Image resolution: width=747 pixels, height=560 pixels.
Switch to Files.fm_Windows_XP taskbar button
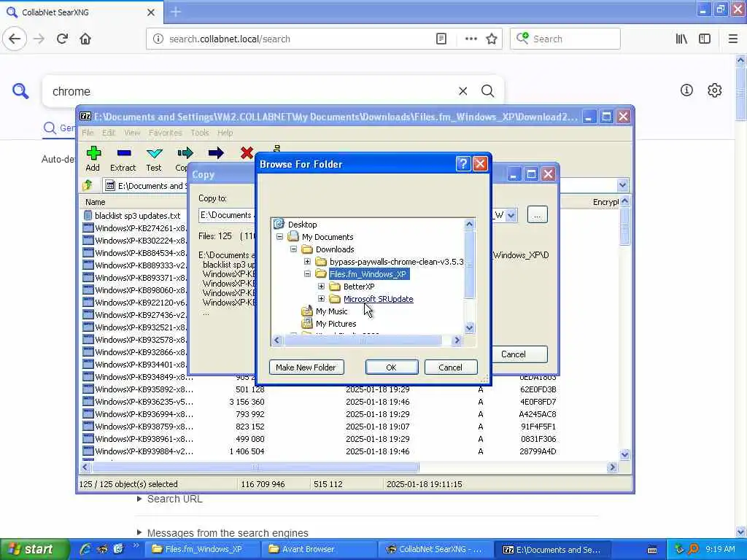point(204,549)
